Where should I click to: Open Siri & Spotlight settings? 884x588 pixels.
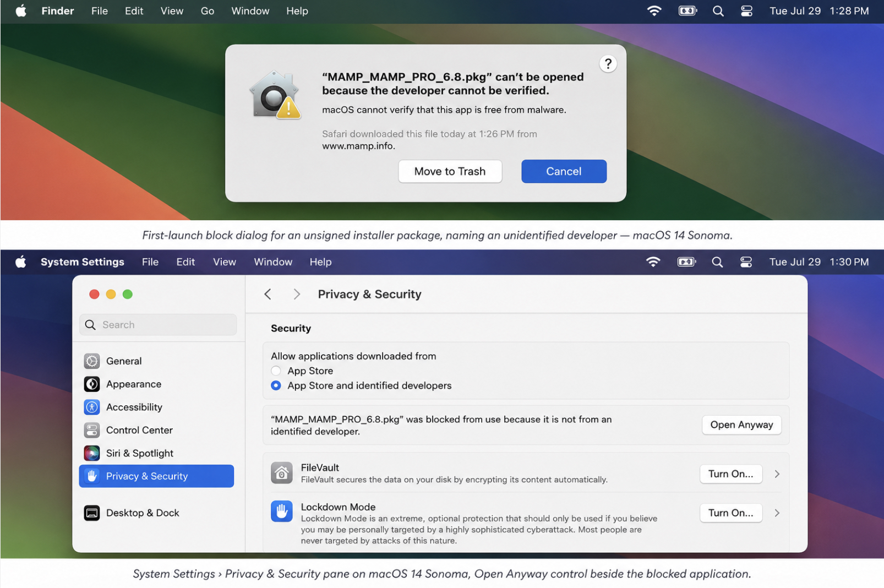(156, 453)
